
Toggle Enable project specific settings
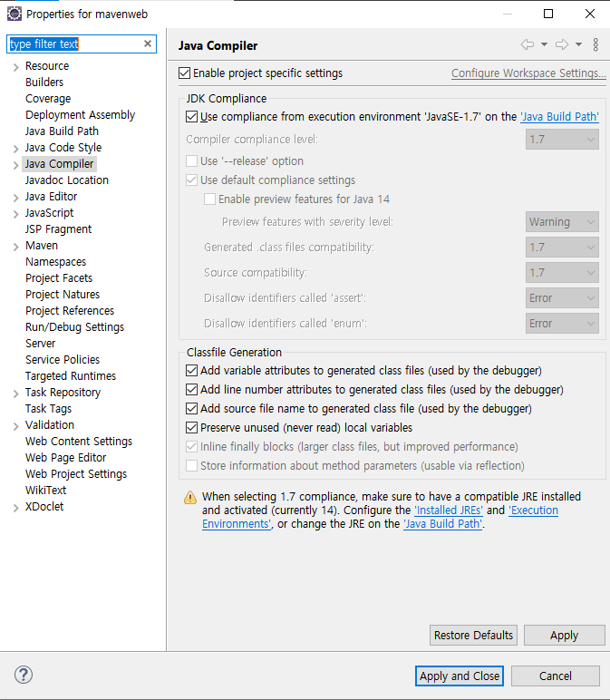pos(184,73)
